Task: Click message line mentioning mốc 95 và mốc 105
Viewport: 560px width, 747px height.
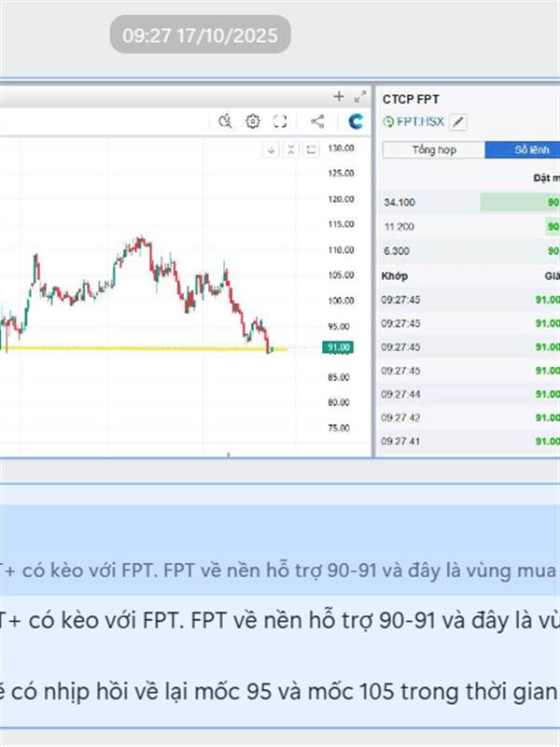Action: click(280, 691)
